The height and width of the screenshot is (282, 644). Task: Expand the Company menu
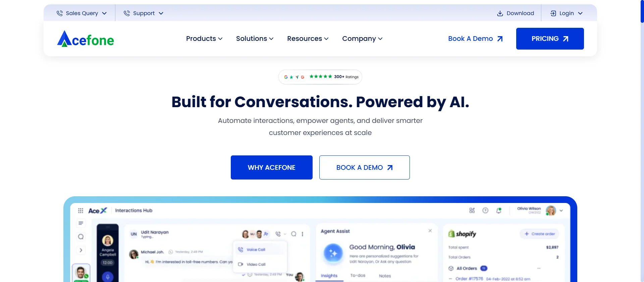[x=362, y=39]
